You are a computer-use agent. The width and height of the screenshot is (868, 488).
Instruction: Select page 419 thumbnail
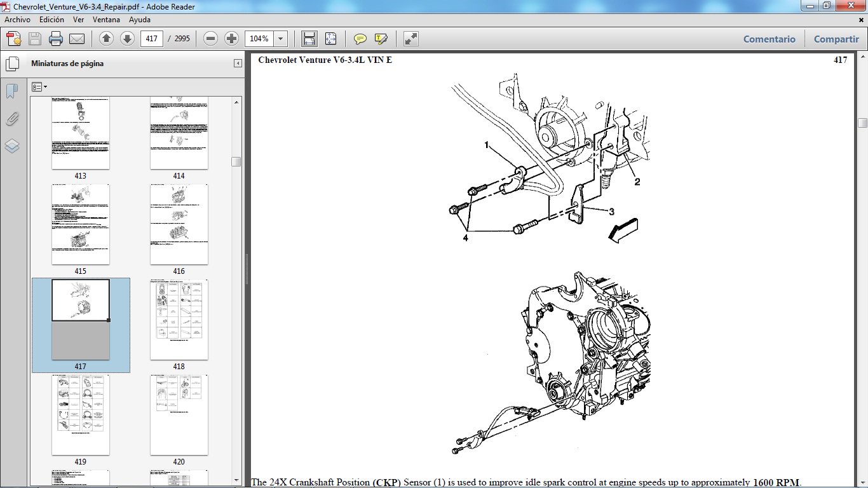click(81, 415)
